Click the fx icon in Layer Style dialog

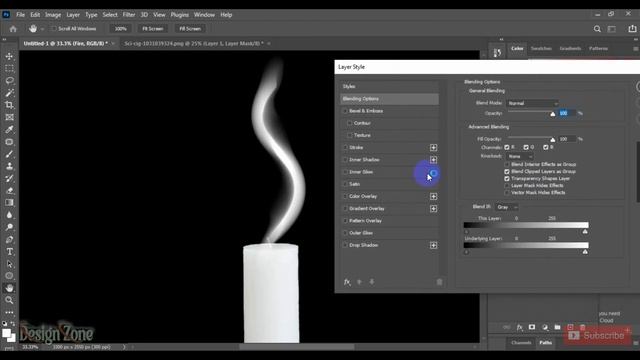click(x=347, y=282)
